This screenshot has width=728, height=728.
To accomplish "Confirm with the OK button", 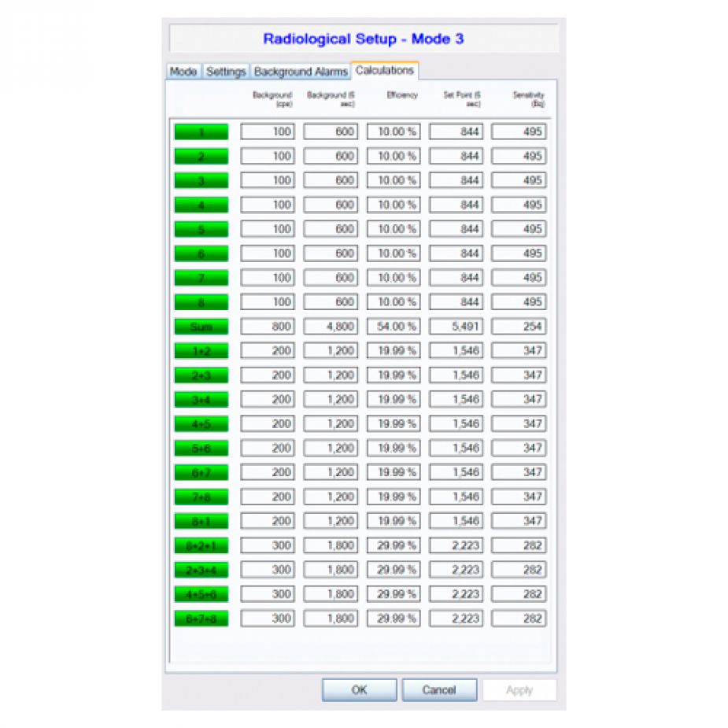I will [360, 690].
